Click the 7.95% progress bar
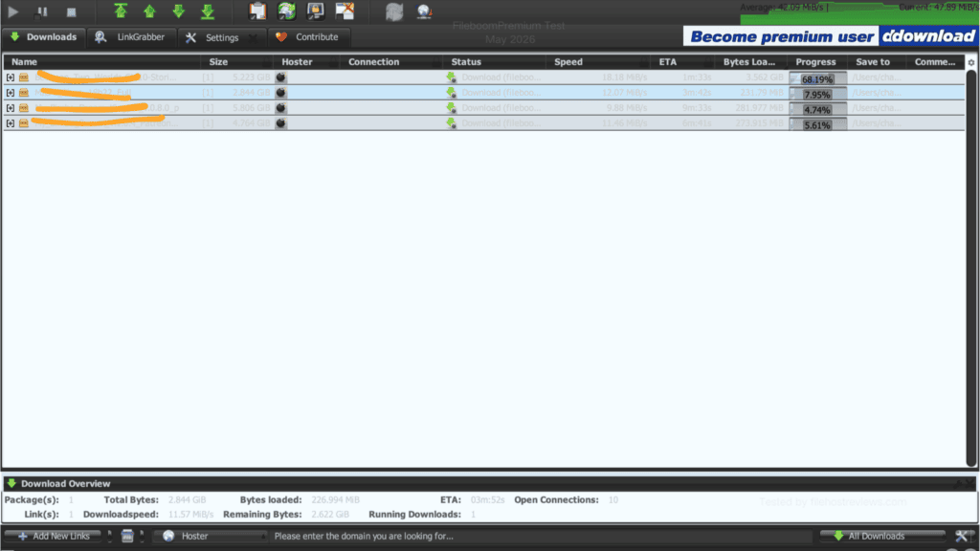 tap(817, 95)
